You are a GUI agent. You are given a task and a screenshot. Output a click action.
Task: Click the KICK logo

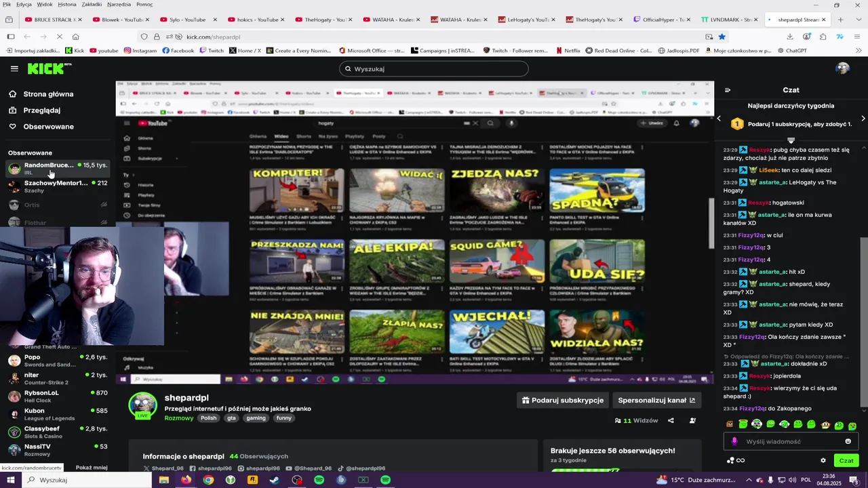click(x=49, y=68)
